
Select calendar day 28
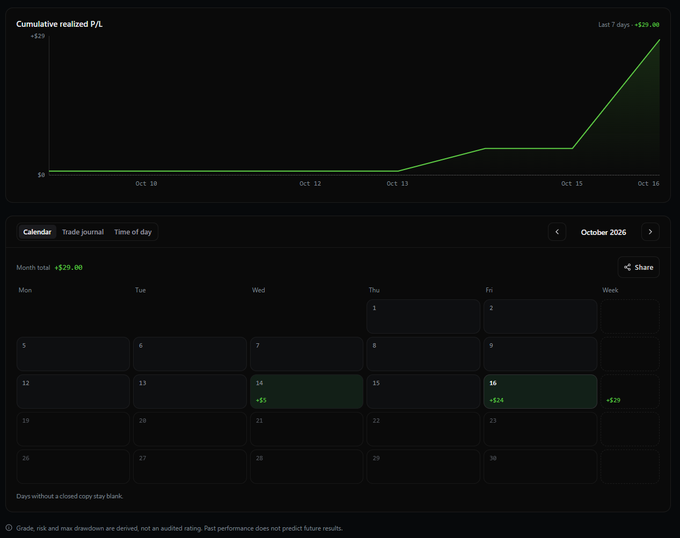(x=307, y=466)
